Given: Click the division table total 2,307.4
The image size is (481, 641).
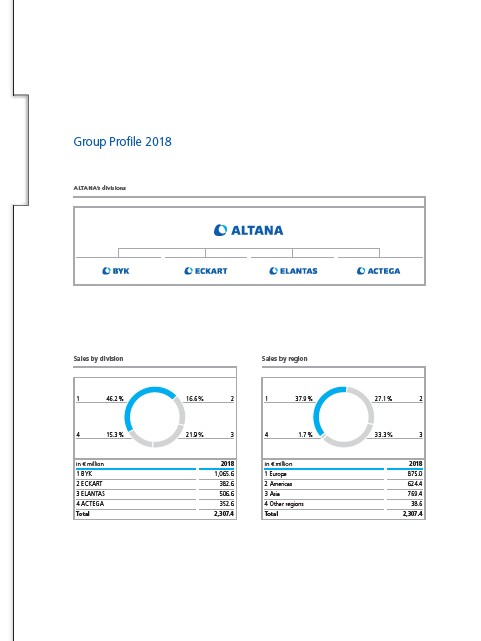Looking at the screenshot, I should pos(224,513).
